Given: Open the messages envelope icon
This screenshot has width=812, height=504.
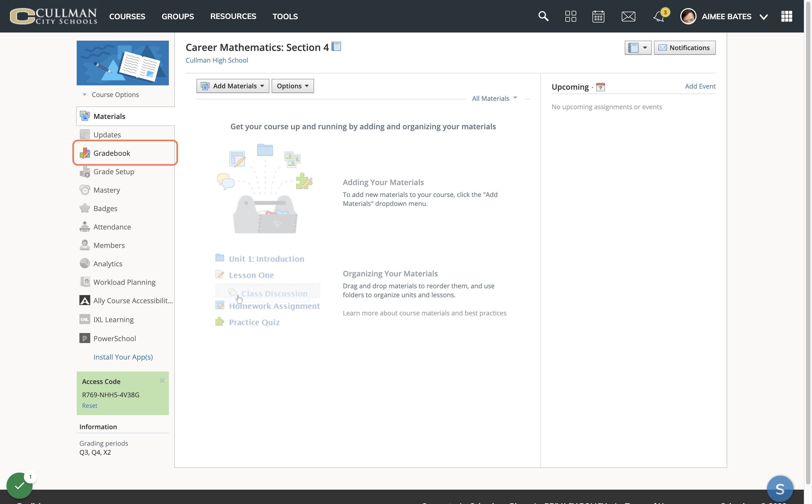Looking at the screenshot, I should coord(628,16).
